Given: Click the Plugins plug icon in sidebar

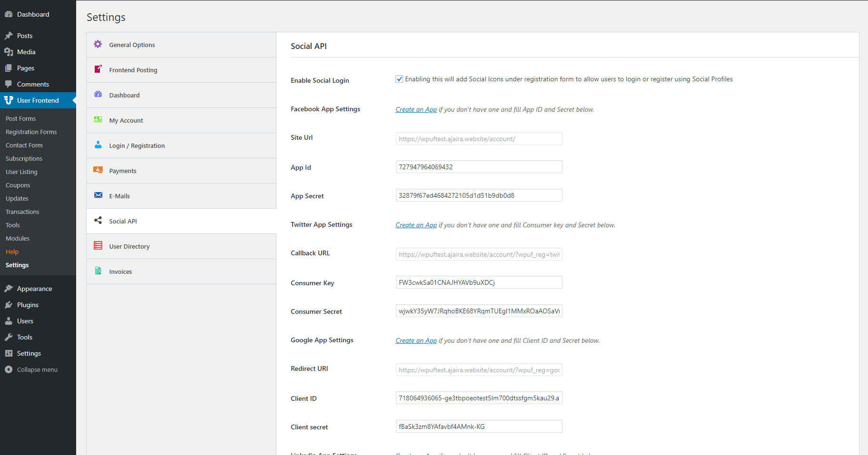Looking at the screenshot, I should tap(9, 305).
